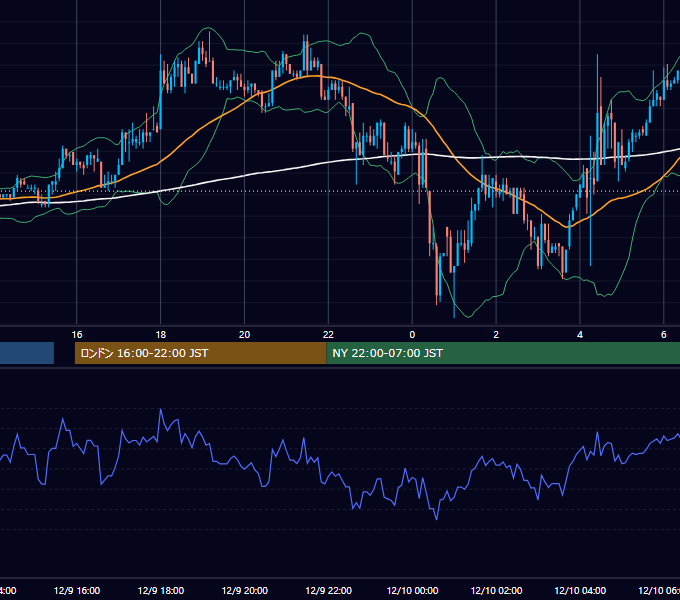Click hour label 2 on the price chart axis
This screenshot has height=600, width=680.
coord(496,335)
